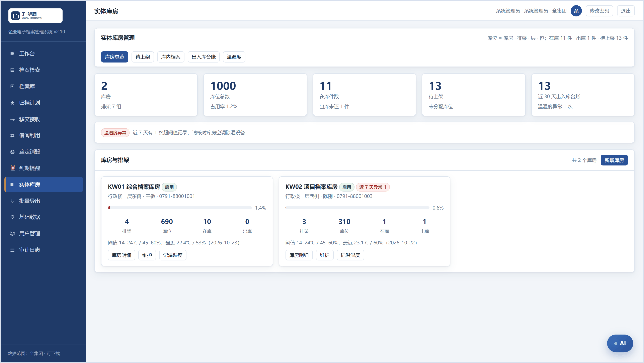Click the KW01 occupancy progress bar
The width and height of the screenshot is (644, 363).
pyautogui.click(x=180, y=208)
